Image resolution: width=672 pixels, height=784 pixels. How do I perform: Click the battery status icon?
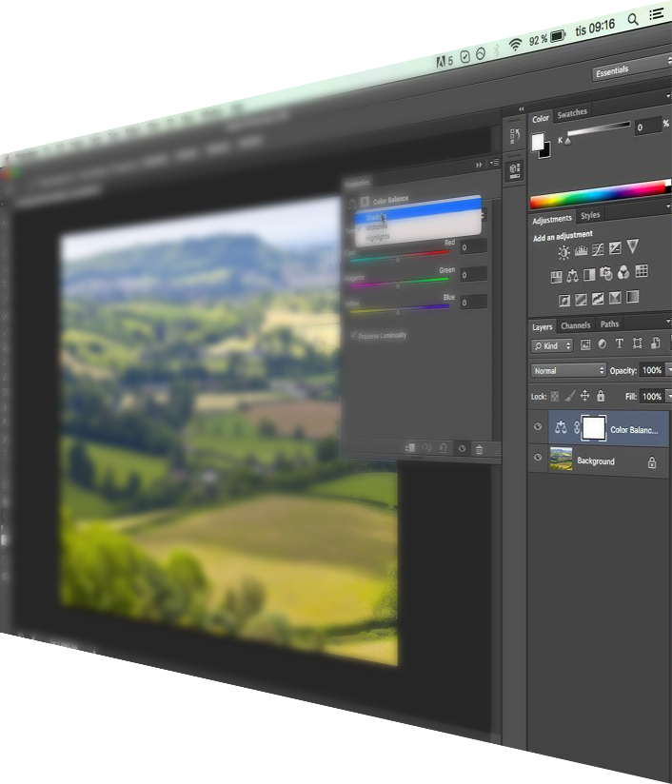click(x=558, y=36)
